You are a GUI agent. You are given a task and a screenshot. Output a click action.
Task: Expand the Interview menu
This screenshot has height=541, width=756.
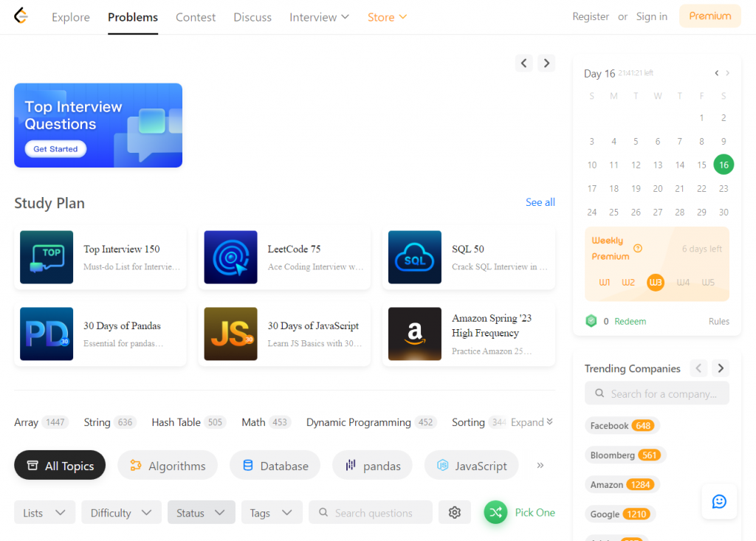[x=319, y=18]
